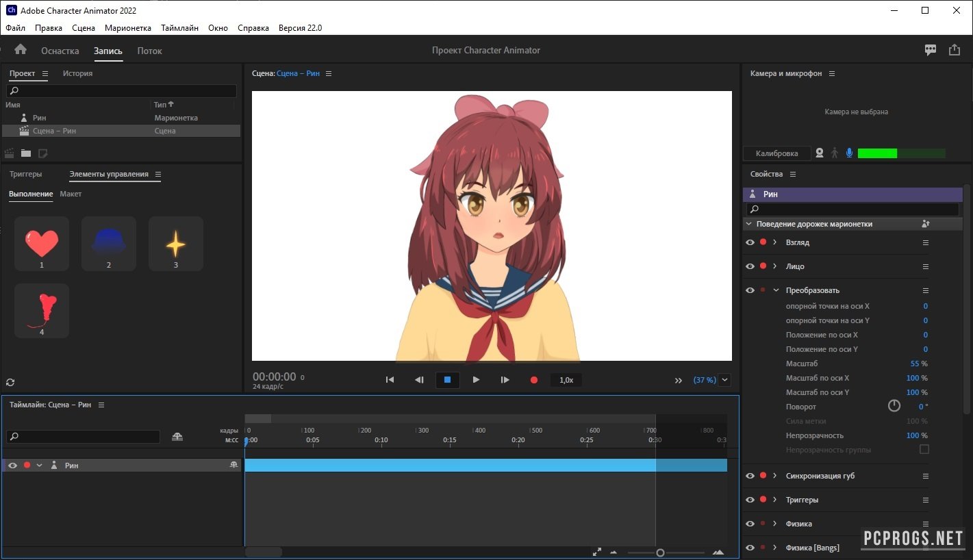
Task: Click the Share export icon
Action: point(955,50)
